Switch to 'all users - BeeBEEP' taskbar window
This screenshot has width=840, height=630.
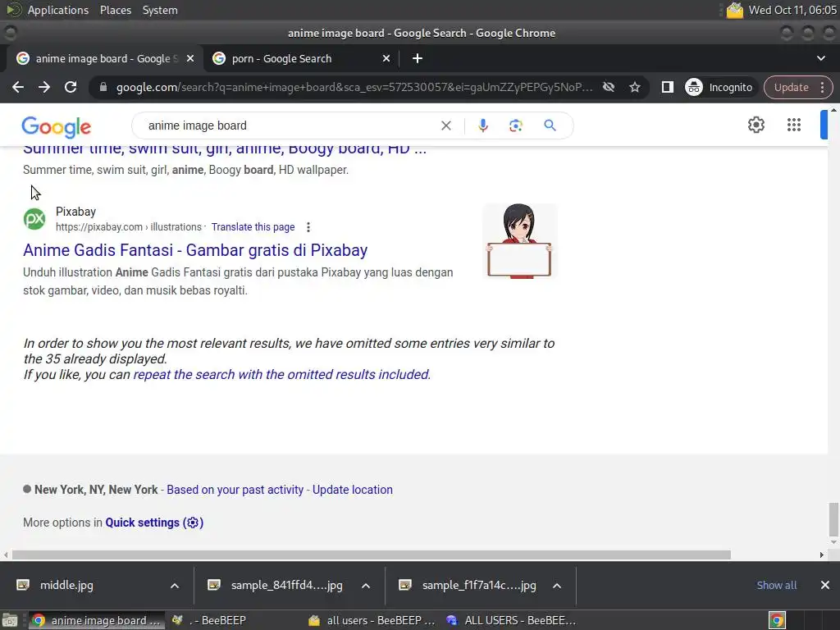(x=372, y=620)
